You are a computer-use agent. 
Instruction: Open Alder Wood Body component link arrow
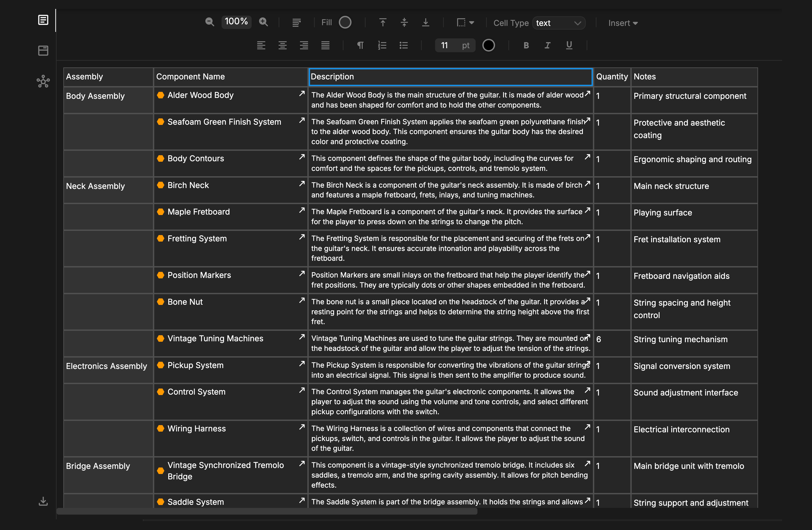[x=302, y=93]
